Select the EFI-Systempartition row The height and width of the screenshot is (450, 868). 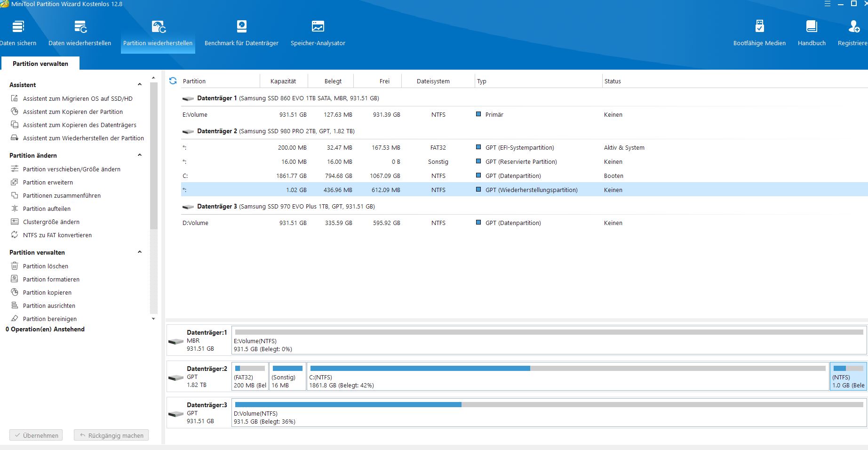(524, 147)
